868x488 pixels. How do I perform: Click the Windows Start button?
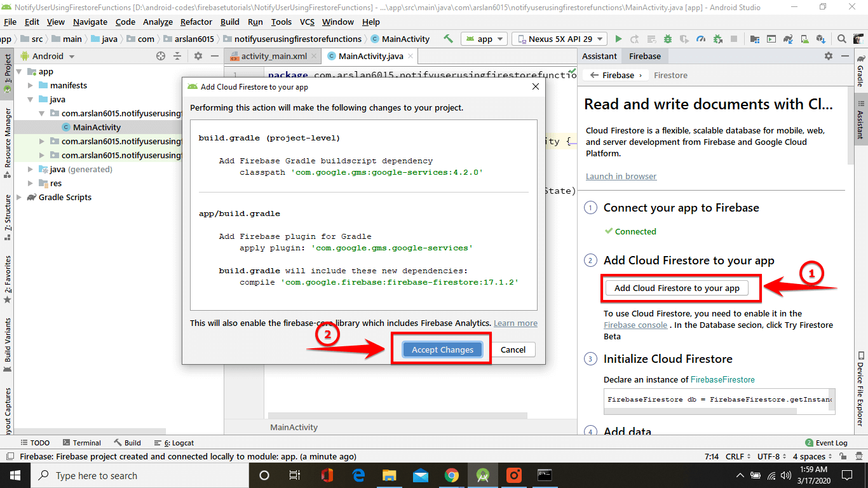click(15, 475)
